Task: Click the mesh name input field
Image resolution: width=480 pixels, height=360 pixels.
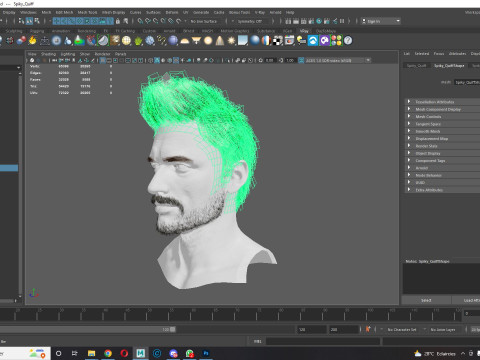Action: click(x=467, y=82)
